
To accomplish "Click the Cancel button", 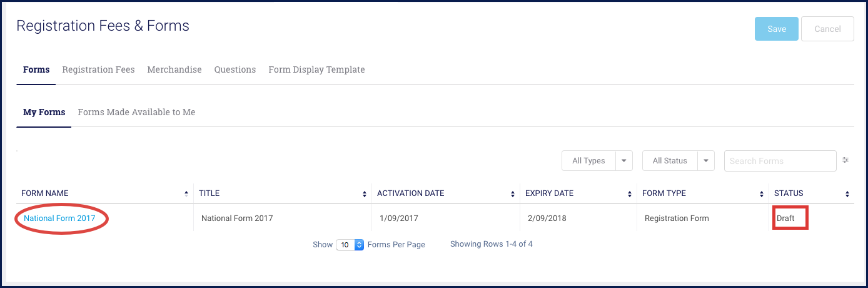I will tap(827, 29).
